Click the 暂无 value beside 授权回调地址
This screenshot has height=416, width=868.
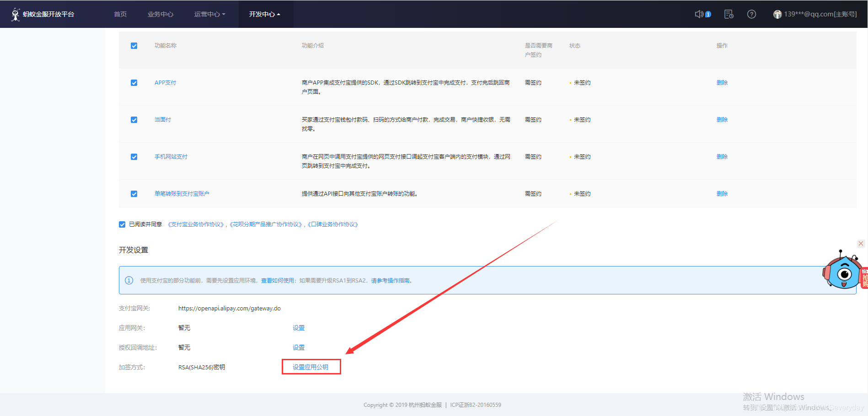coord(184,347)
